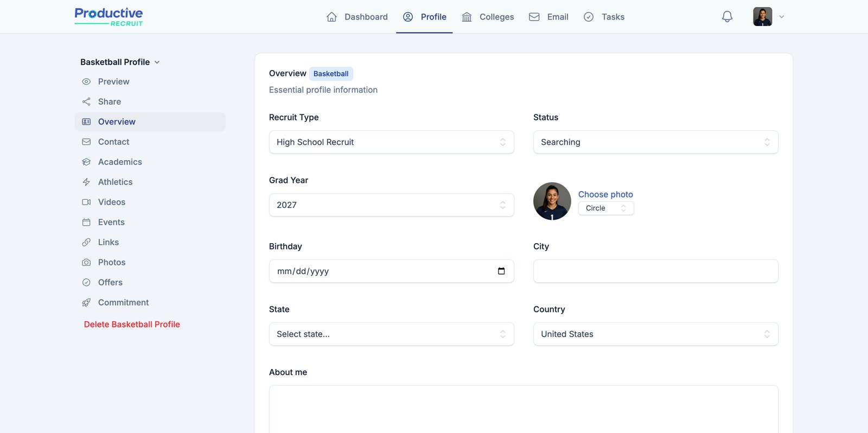Click into the City input field

tap(655, 271)
